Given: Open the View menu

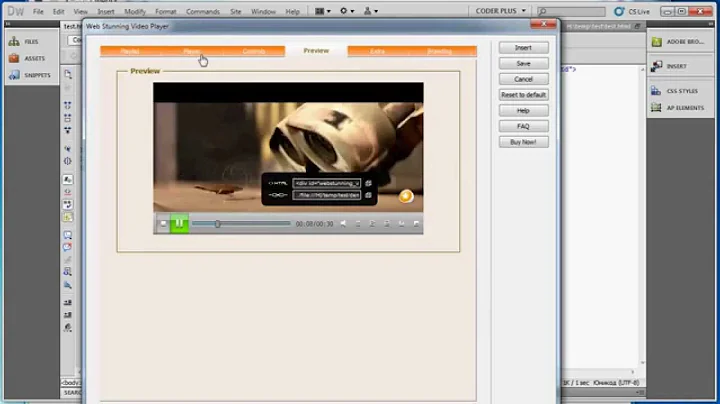Looking at the screenshot, I should [80, 11].
